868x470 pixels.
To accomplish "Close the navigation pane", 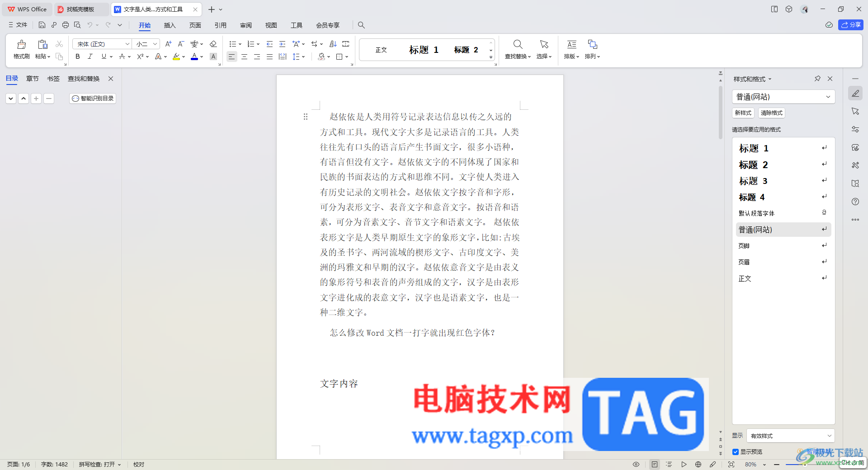I will [111, 79].
